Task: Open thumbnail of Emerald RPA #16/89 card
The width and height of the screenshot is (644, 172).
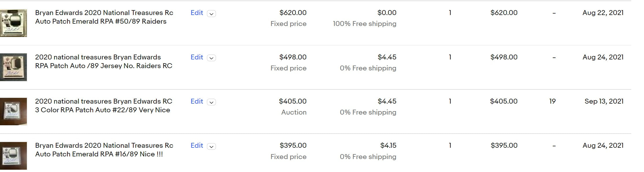Action: pos(13,156)
